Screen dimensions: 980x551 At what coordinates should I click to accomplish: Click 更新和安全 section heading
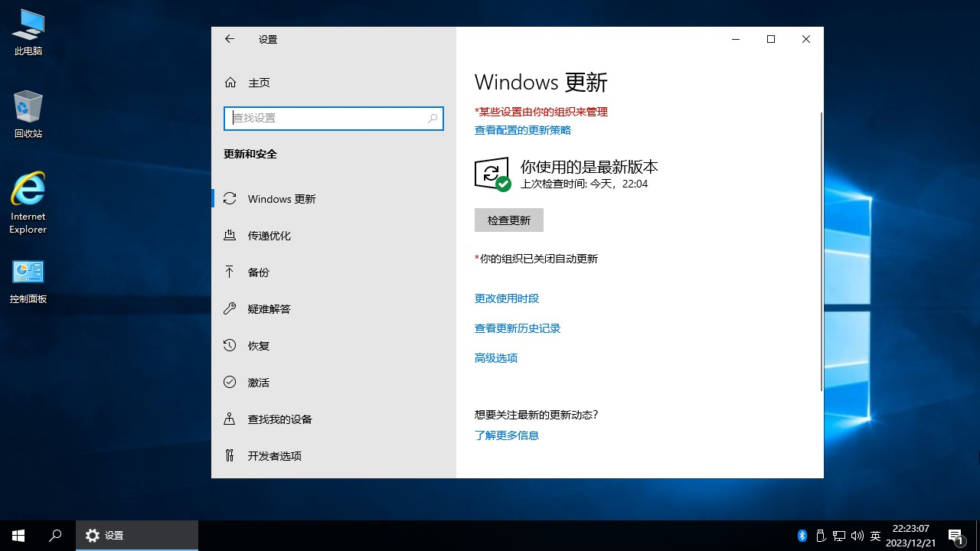click(x=250, y=154)
